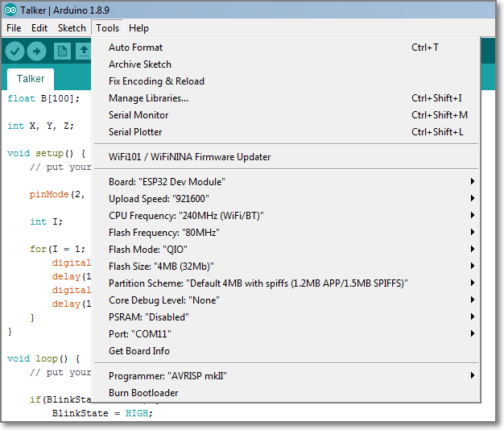Expand Flash Size "4MB (32Mb)" submenu
The height and width of the screenshot is (430, 504).
click(x=286, y=267)
